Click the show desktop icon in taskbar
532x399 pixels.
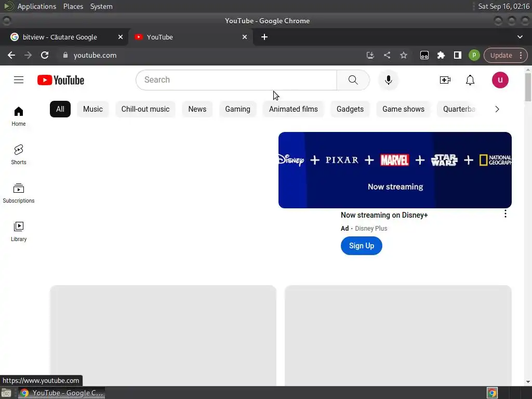tap(6, 393)
